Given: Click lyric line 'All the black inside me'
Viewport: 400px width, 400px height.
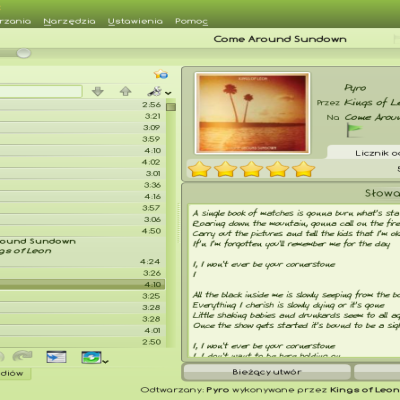Looking at the screenshot, I should pyautogui.click(x=296, y=295).
